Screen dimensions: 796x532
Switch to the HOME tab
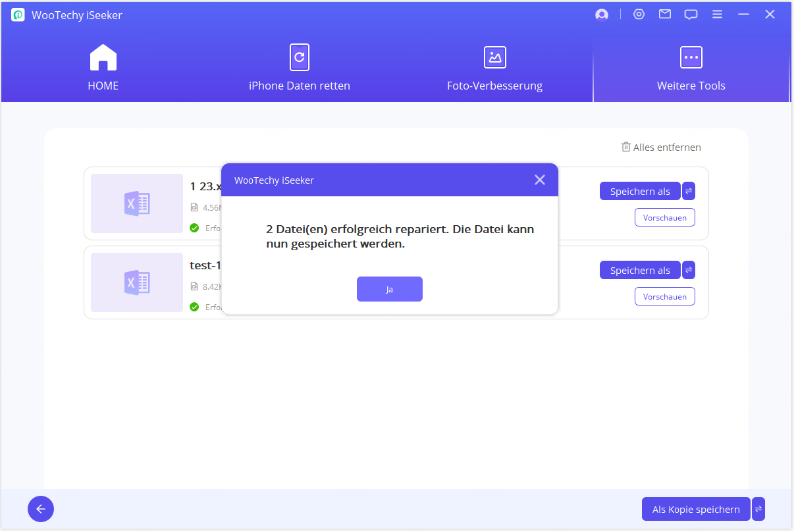[103, 68]
